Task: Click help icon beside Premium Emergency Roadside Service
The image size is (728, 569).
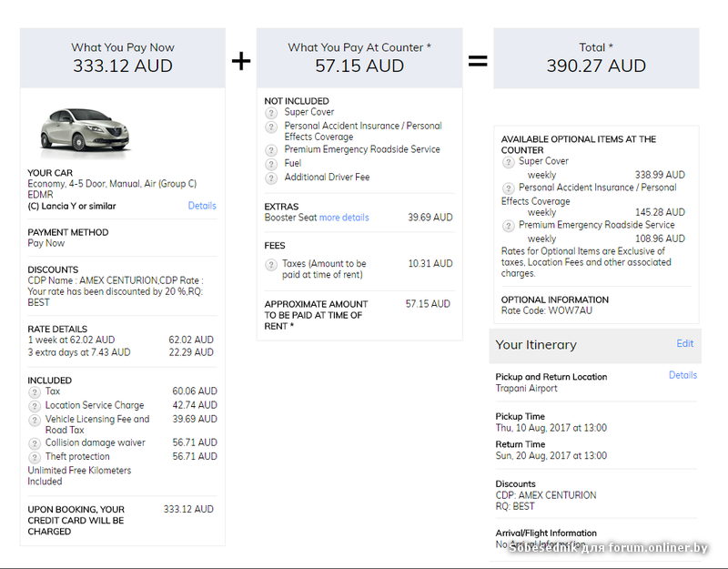Action: [x=271, y=150]
